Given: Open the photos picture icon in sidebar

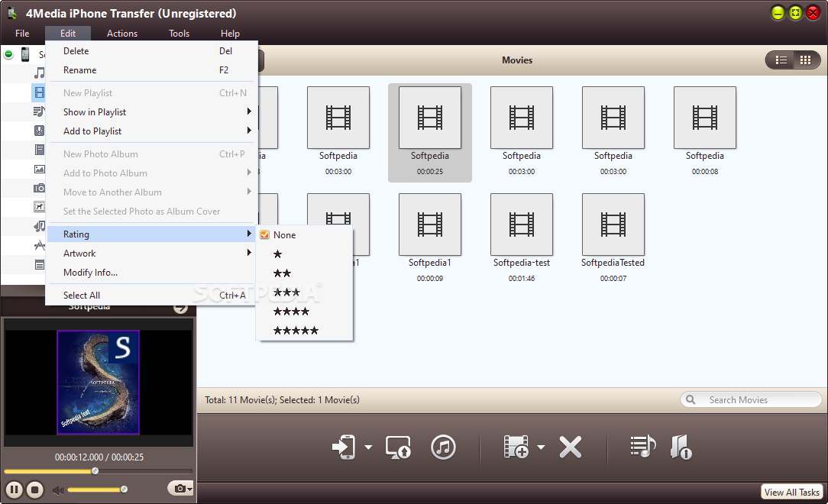Looking at the screenshot, I should click(40, 169).
